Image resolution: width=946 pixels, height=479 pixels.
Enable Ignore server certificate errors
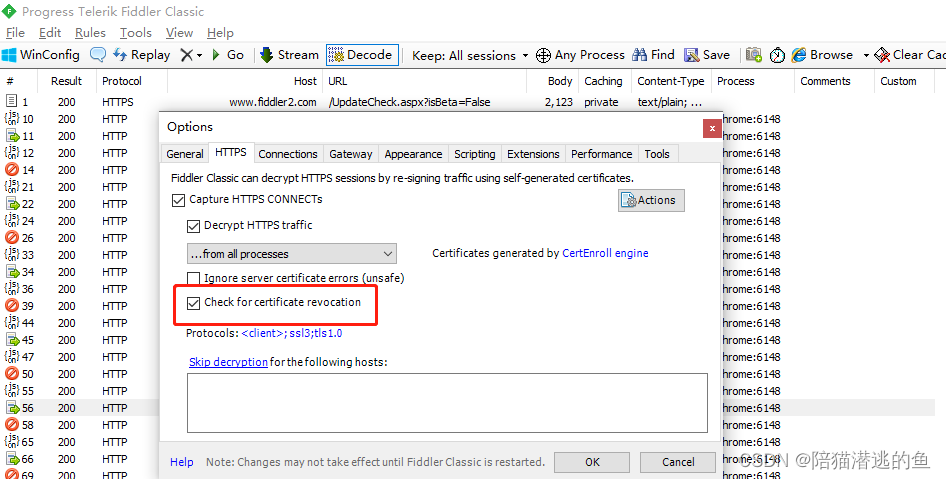pyautogui.click(x=193, y=278)
